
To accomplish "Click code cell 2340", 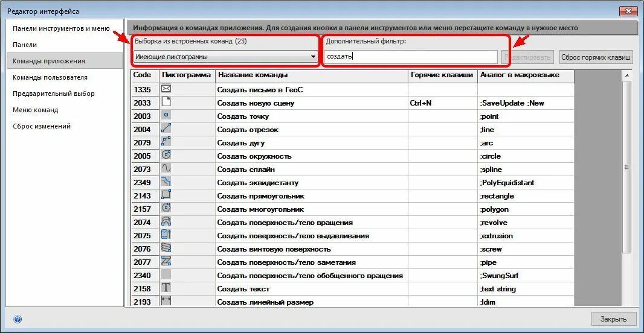I will pos(145,276).
